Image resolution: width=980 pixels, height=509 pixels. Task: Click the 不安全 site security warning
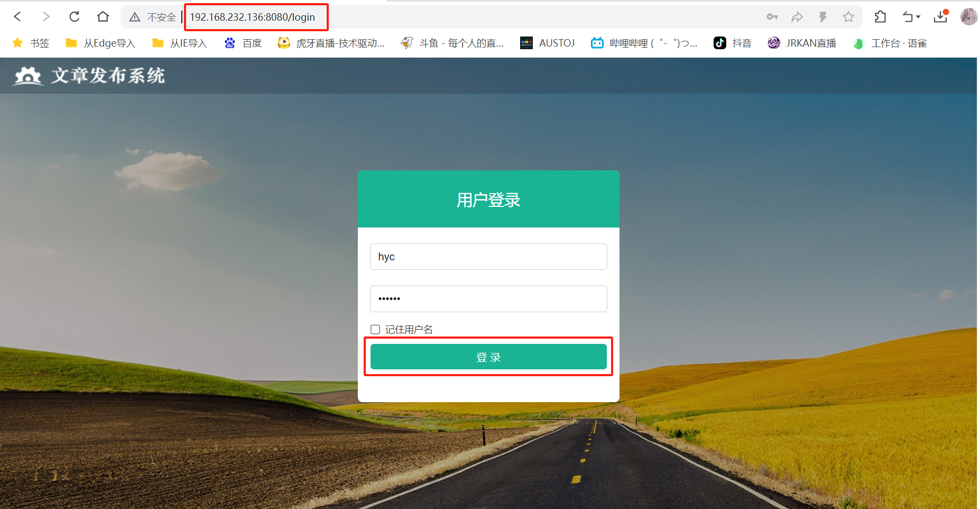153,17
